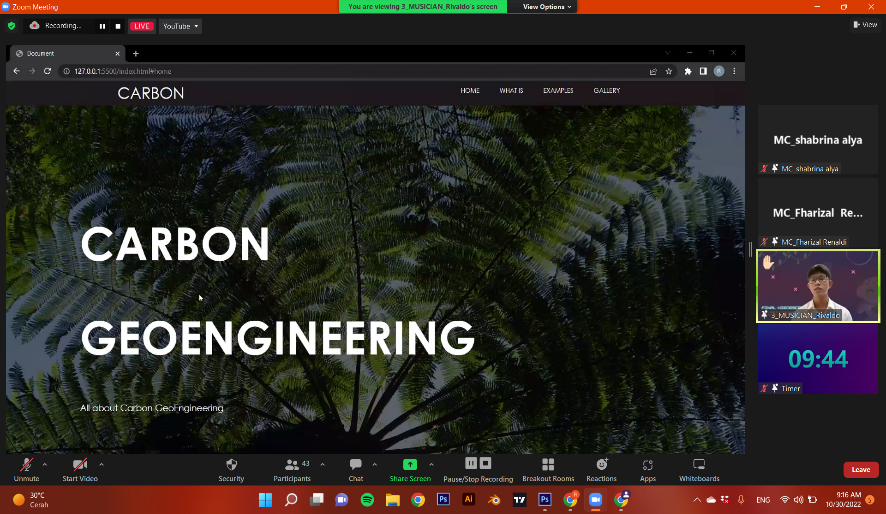Expand Participants options arrow
Screen dimensions: 886x514
point(323,464)
